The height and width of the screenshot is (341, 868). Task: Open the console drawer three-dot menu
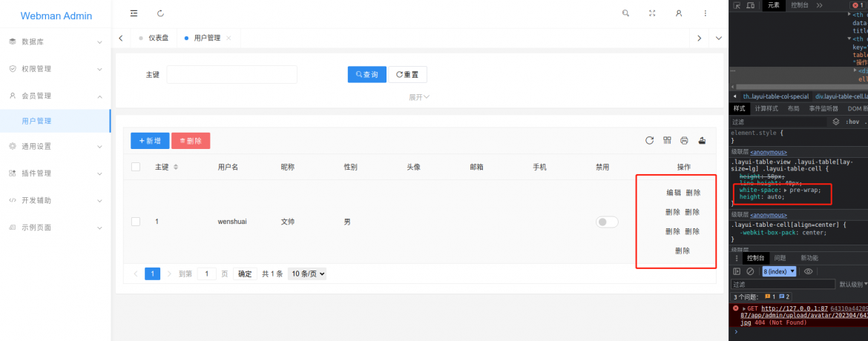click(x=736, y=258)
